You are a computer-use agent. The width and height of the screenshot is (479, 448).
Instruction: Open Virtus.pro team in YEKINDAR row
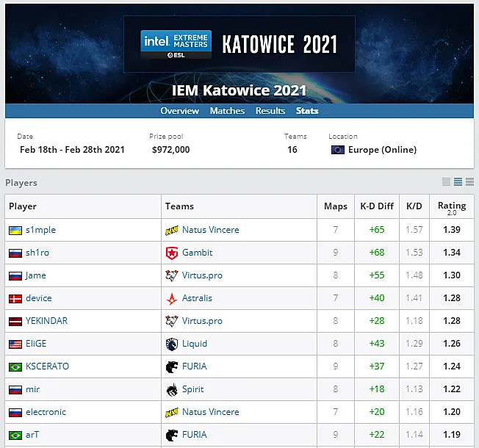tap(202, 321)
